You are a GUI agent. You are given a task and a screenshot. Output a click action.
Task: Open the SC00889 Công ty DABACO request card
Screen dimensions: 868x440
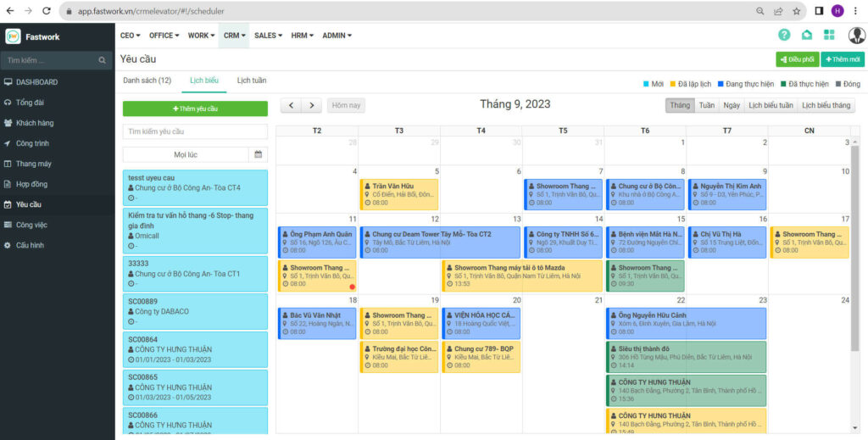coord(196,312)
